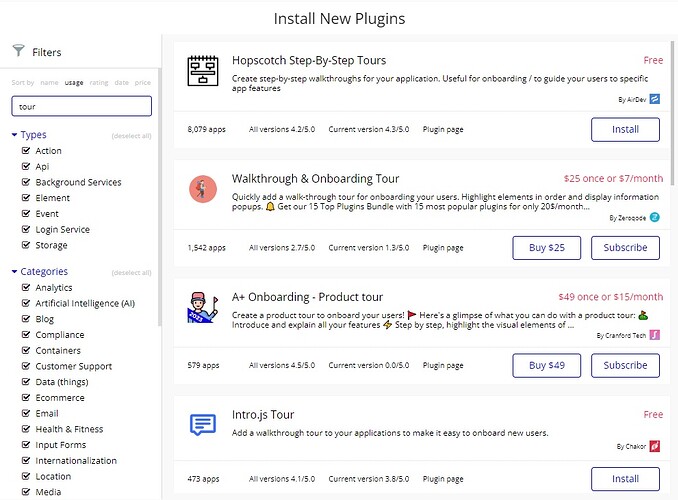Sort plugins by price
678x500 pixels.
pos(143,82)
